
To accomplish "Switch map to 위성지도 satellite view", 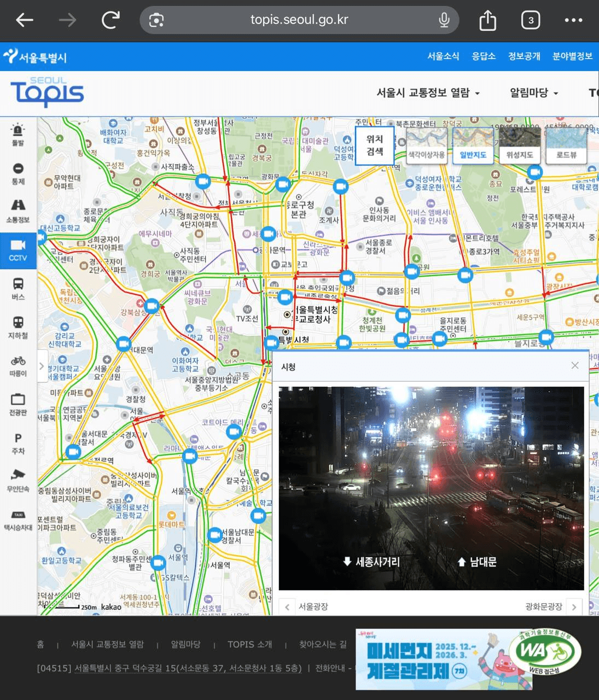I will pyautogui.click(x=519, y=145).
